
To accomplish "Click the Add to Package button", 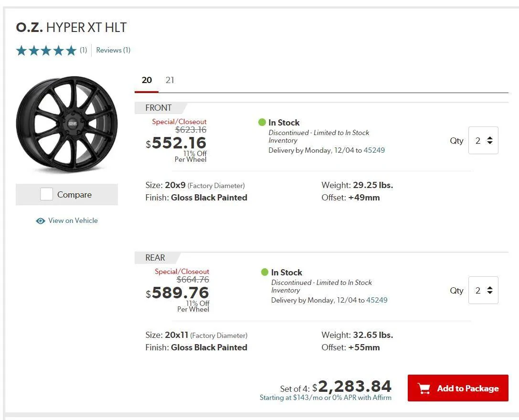I will point(458,388).
